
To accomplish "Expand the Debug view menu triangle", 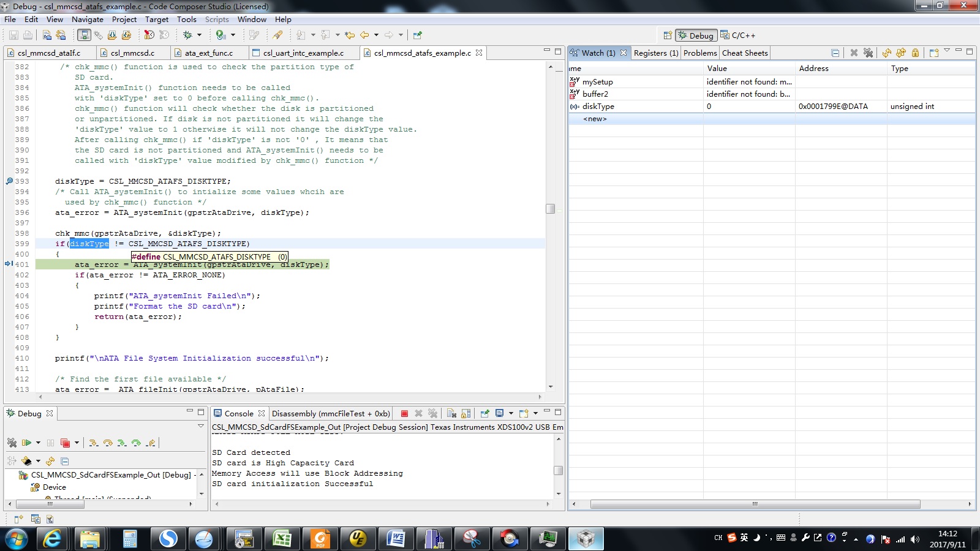I will (200, 426).
